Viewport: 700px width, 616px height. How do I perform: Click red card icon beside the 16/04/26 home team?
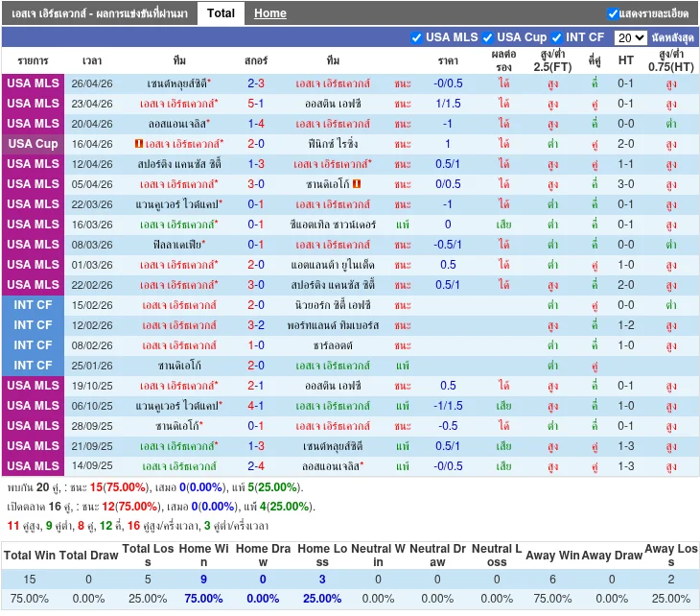point(140,144)
